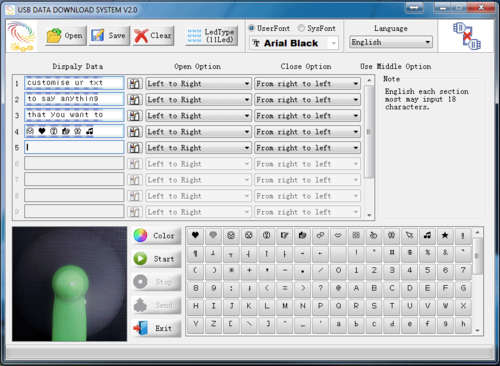Click the plus sign key
The image size is (500, 366).
pyautogui.click(x=249, y=271)
